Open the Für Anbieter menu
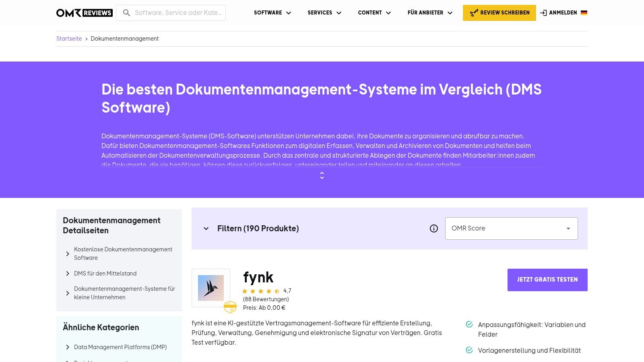Viewport: 644px width, 362px height. tap(429, 13)
